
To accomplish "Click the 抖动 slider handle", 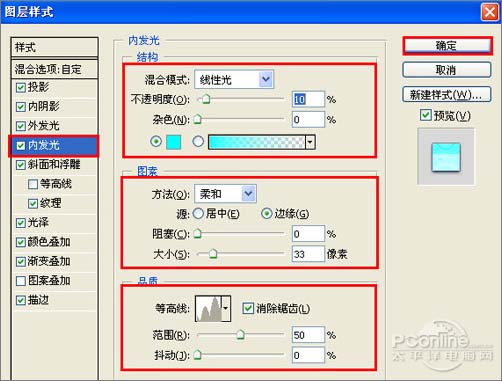I will click(198, 355).
